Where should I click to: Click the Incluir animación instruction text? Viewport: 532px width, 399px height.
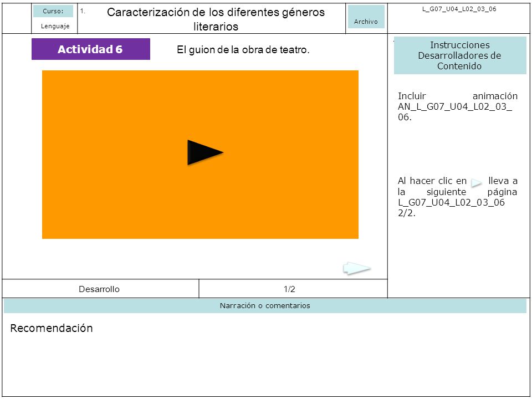pos(457,106)
